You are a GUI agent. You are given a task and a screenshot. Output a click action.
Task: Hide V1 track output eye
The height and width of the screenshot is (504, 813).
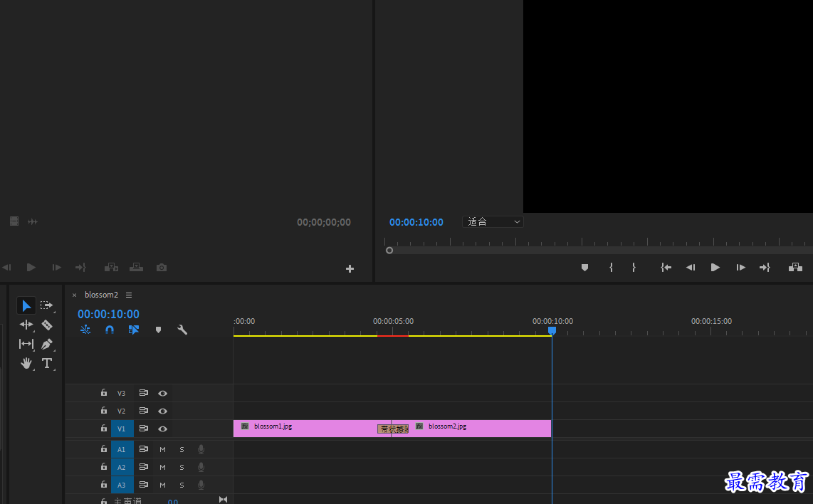click(162, 429)
